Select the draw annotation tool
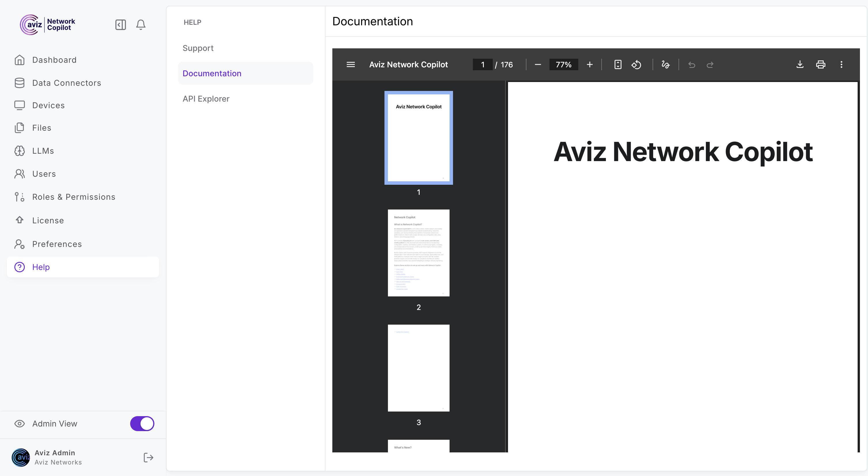This screenshot has width=868, height=476. click(x=665, y=64)
